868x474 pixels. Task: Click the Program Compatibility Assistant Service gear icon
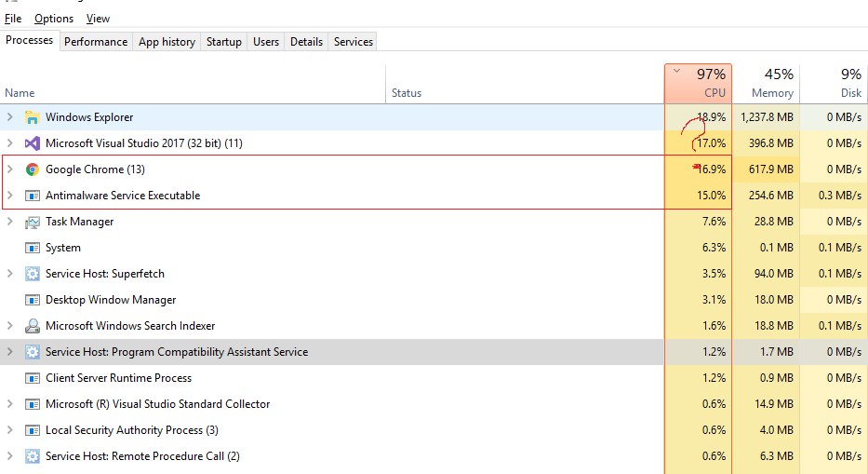pos(33,352)
